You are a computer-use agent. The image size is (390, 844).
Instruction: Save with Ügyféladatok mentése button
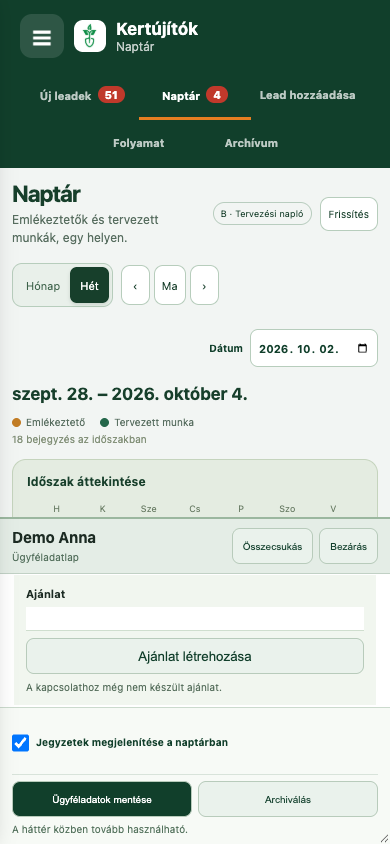pyautogui.click(x=102, y=799)
